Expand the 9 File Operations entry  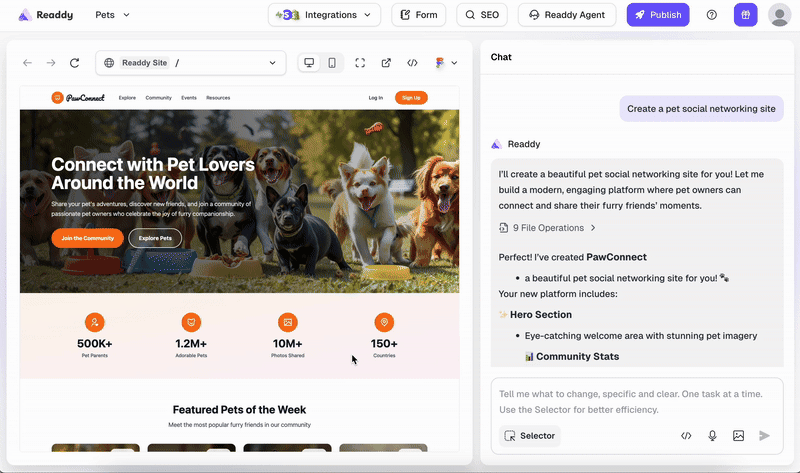tap(548, 228)
